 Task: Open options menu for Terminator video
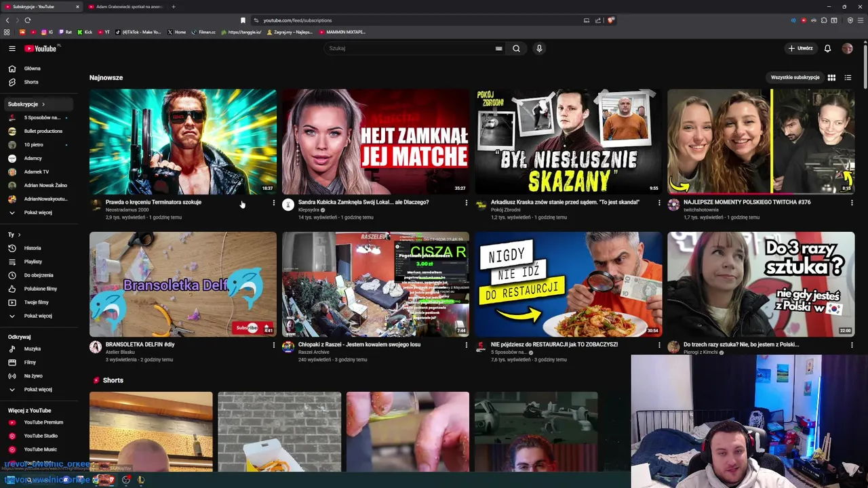tap(273, 203)
